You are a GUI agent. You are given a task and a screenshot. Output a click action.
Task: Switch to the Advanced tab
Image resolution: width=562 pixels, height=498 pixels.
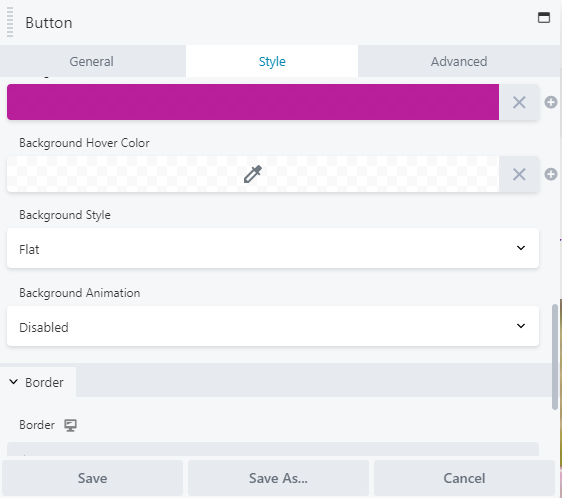459,61
